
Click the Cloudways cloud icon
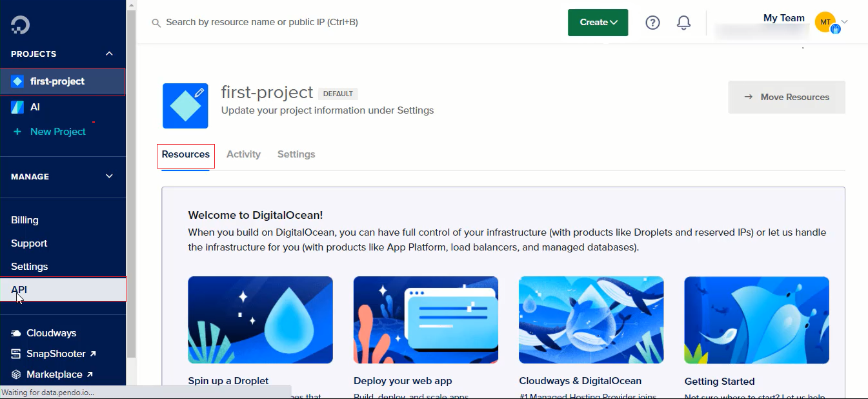[x=16, y=333]
